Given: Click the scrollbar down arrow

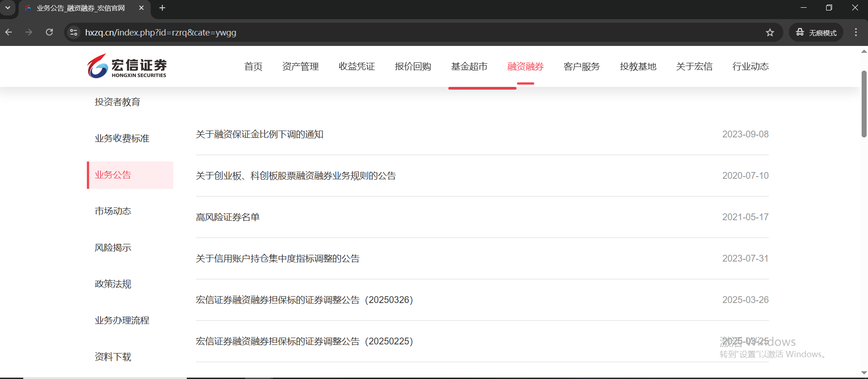Looking at the screenshot, I should point(864,373).
